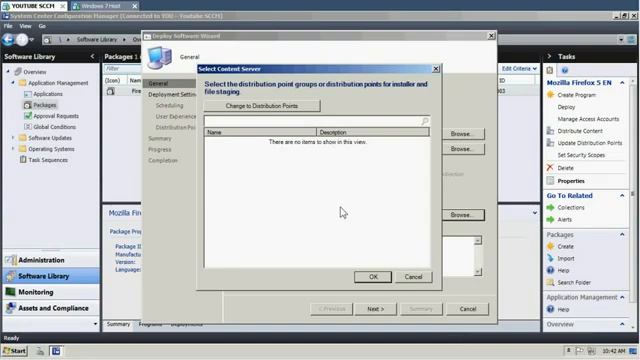Click the Assets and Compliance workspace icon
Screen dimensions: 640x360
(11, 308)
